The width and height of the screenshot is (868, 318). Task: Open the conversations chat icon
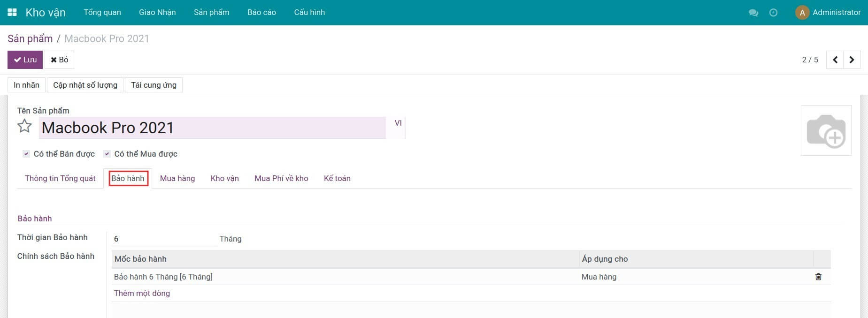[x=753, y=13]
